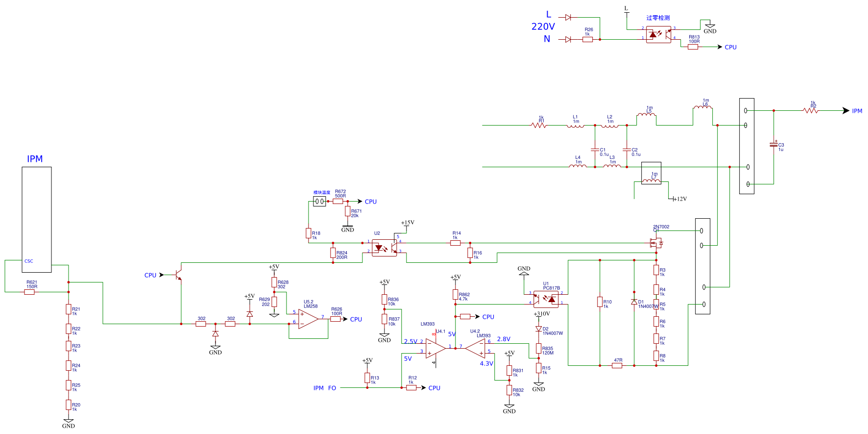Viewport: 868px width, 434px height.
Task: Click the R832 10k label
Action: (x=518, y=392)
